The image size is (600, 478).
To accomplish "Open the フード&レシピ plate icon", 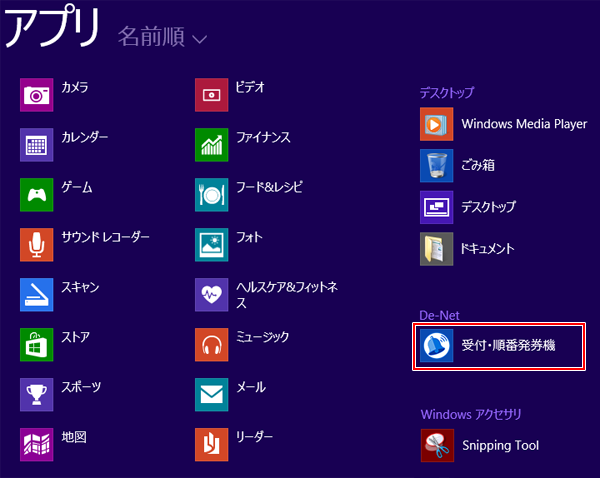I will pyautogui.click(x=212, y=195).
